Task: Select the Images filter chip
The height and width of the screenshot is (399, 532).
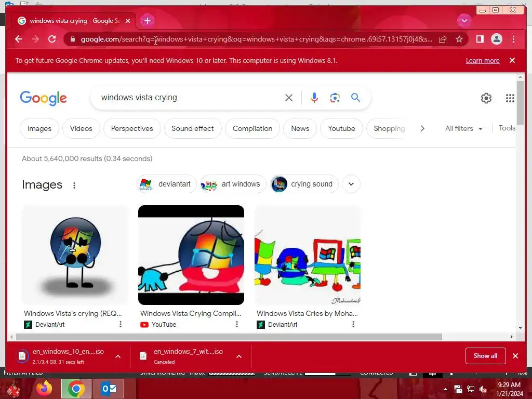Action: [x=39, y=129]
